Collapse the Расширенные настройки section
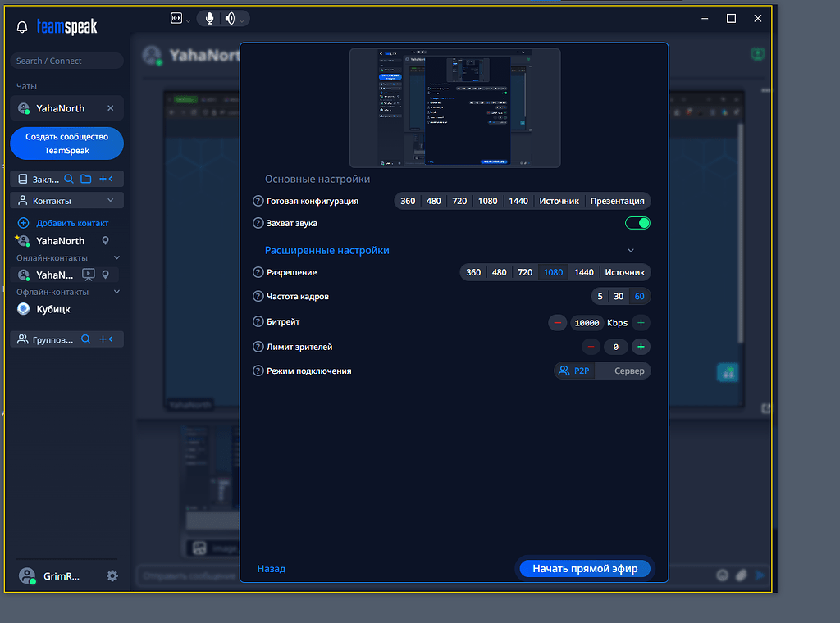Image resolution: width=840 pixels, height=623 pixels. 631,251
